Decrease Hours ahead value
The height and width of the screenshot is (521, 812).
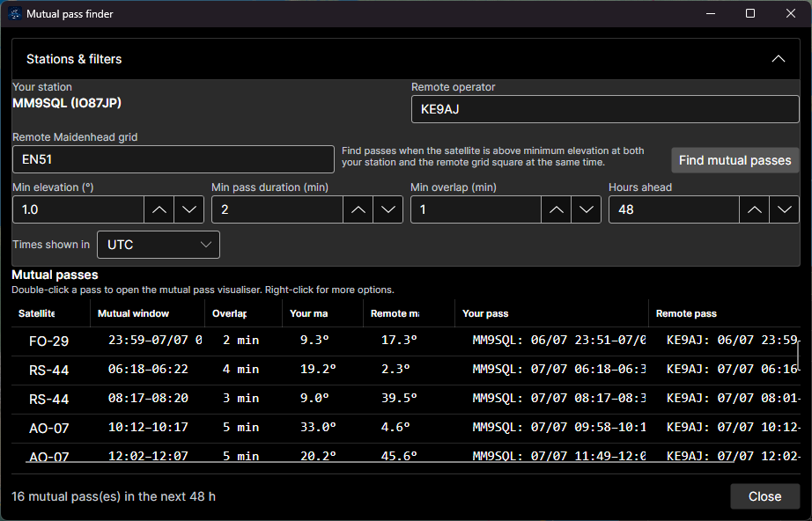click(x=785, y=209)
